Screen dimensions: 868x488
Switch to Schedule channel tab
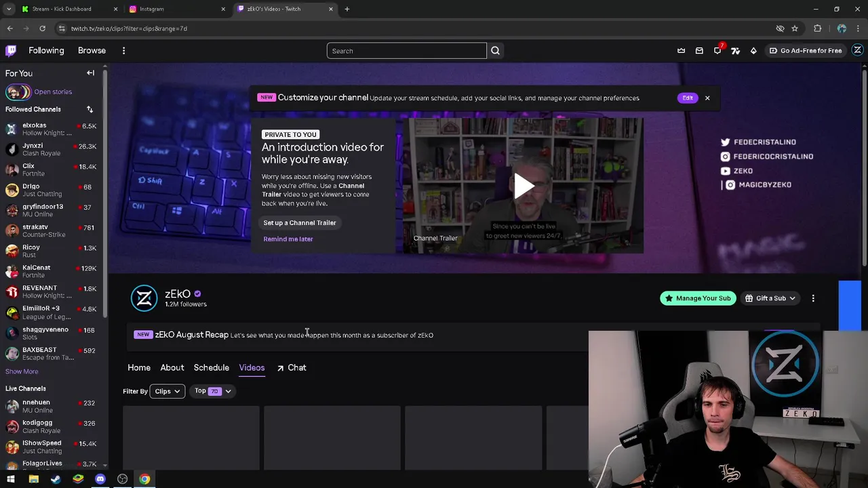pyautogui.click(x=212, y=367)
